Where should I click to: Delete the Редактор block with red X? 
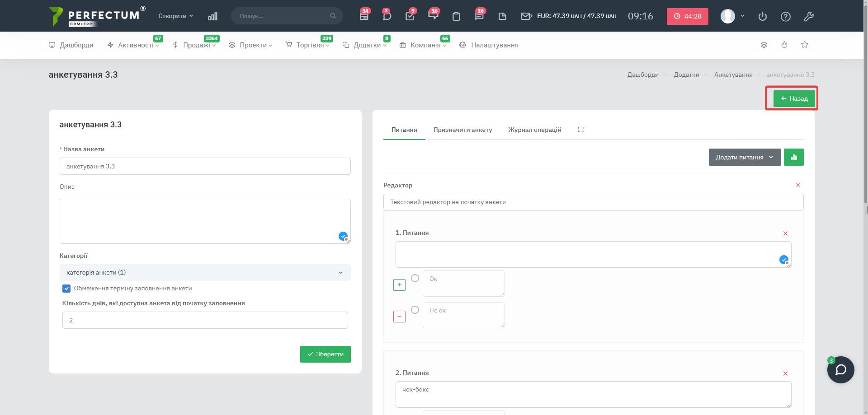click(798, 185)
